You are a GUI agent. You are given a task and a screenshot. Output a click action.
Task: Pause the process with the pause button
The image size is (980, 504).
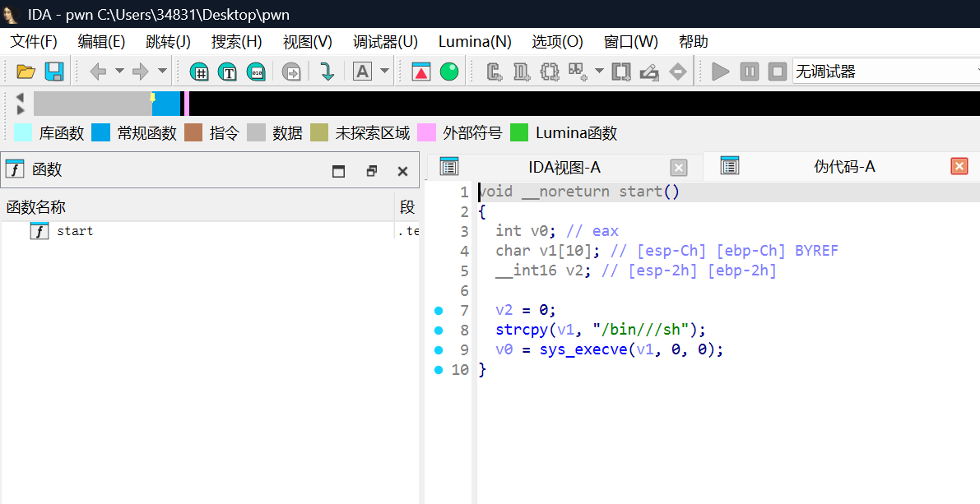coord(750,72)
